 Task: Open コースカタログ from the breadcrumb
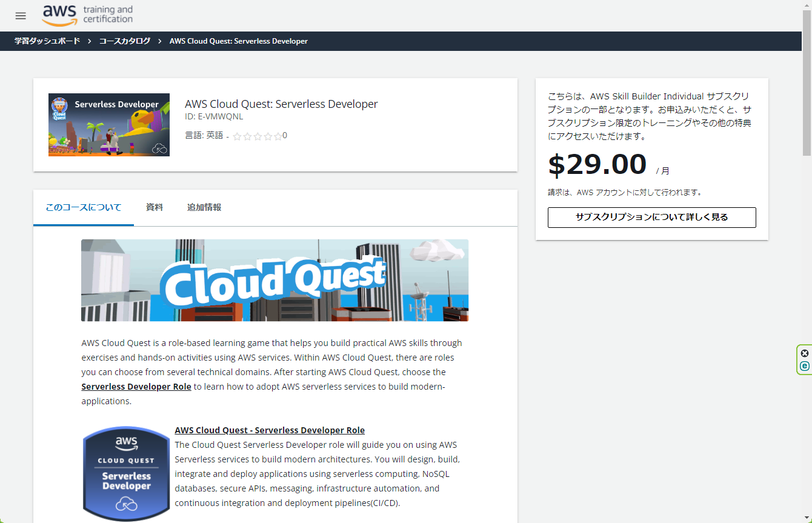[x=124, y=41]
